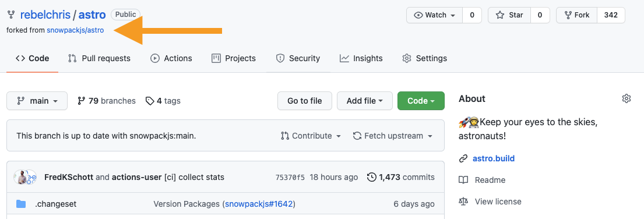The height and width of the screenshot is (219, 644).
Task: Expand the green Code dropdown
Action: coord(421,101)
